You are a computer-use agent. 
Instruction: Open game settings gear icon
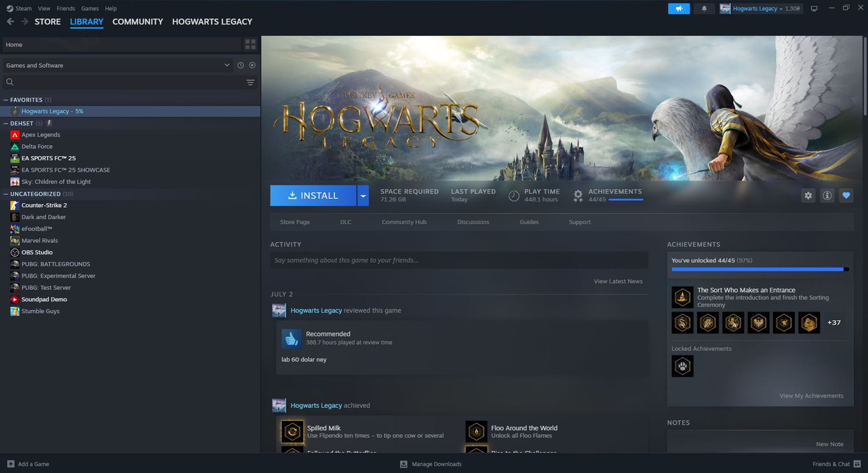(x=808, y=195)
